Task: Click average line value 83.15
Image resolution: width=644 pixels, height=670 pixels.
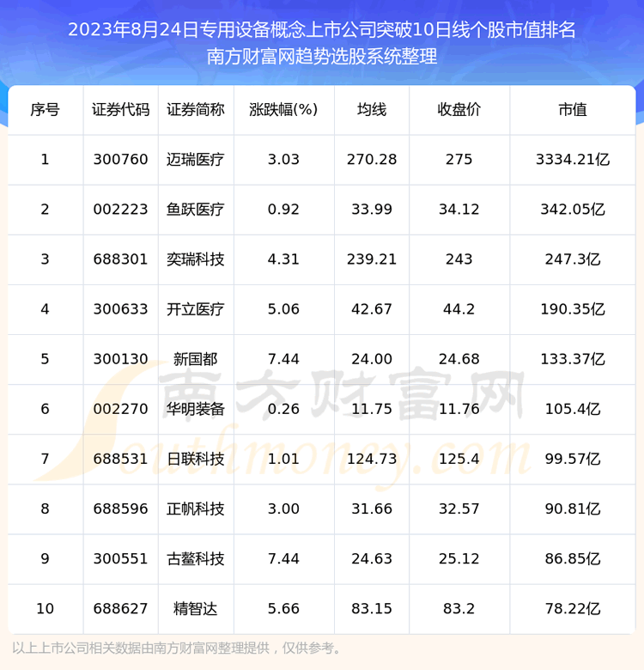Action: click(372, 608)
